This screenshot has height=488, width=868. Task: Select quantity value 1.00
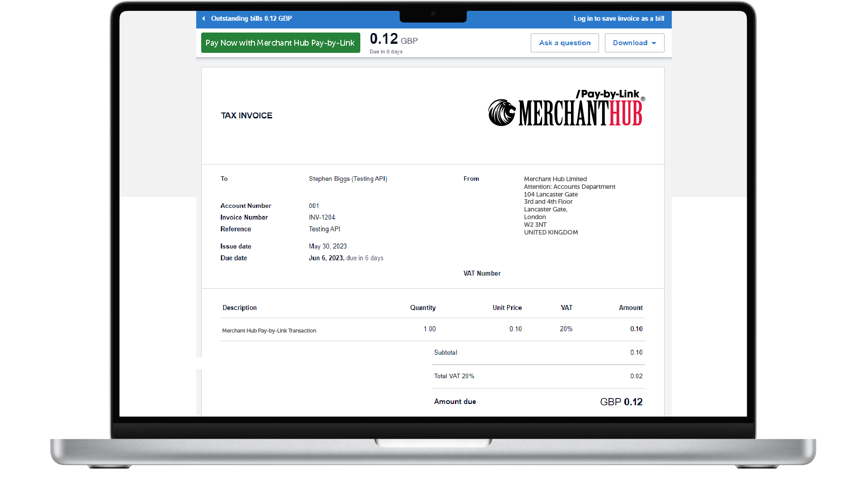(x=429, y=329)
